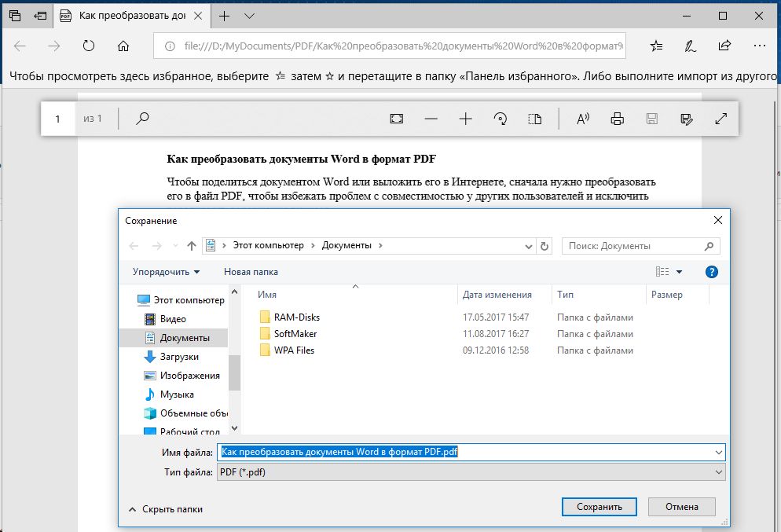781x532 pixels.
Task: Share this page from Edge toolbar
Action: (x=725, y=46)
